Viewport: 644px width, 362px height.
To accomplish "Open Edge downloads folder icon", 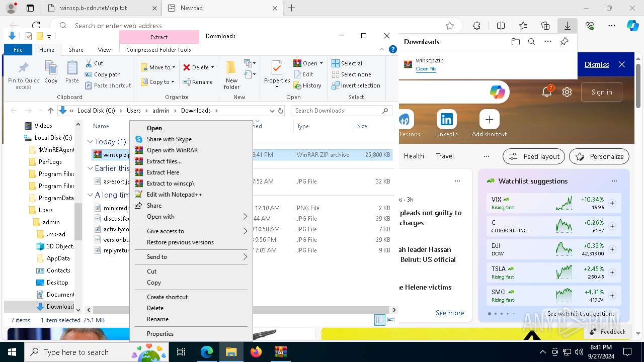I will pyautogui.click(x=515, y=42).
